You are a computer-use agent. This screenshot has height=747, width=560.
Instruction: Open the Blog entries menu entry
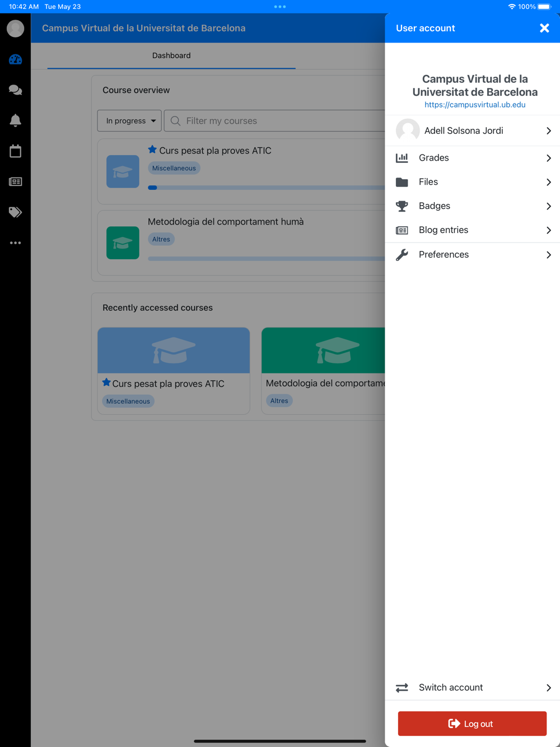pyautogui.click(x=473, y=230)
